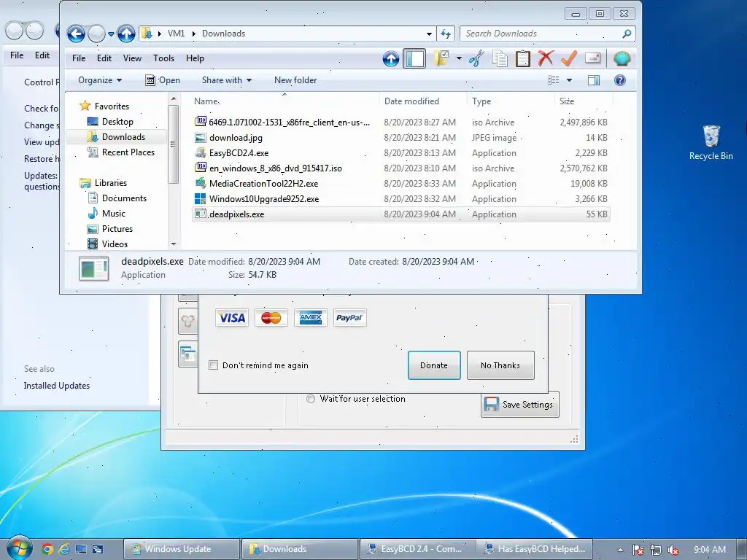Image resolution: width=747 pixels, height=560 pixels.
Task: Select Wait for user selection radio
Action: (311, 399)
